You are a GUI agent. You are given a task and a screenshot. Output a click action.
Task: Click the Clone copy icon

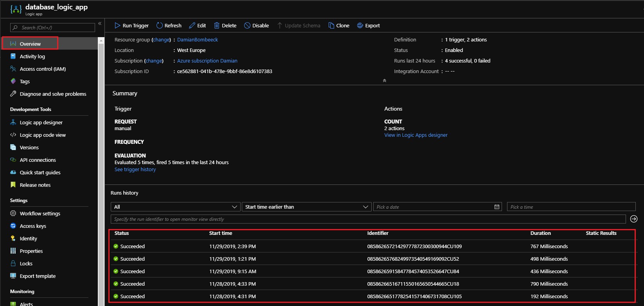(331, 25)
